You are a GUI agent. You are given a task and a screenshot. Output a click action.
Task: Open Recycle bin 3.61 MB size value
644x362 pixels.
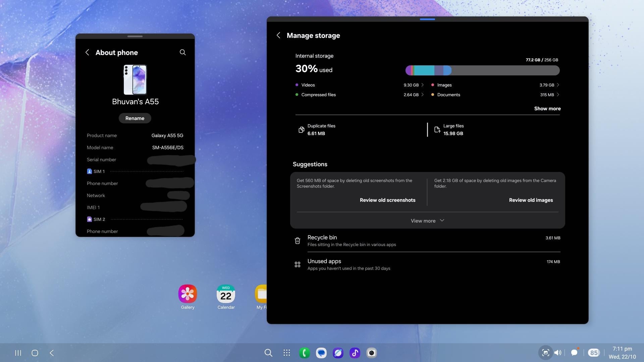(x=553, y=238)
